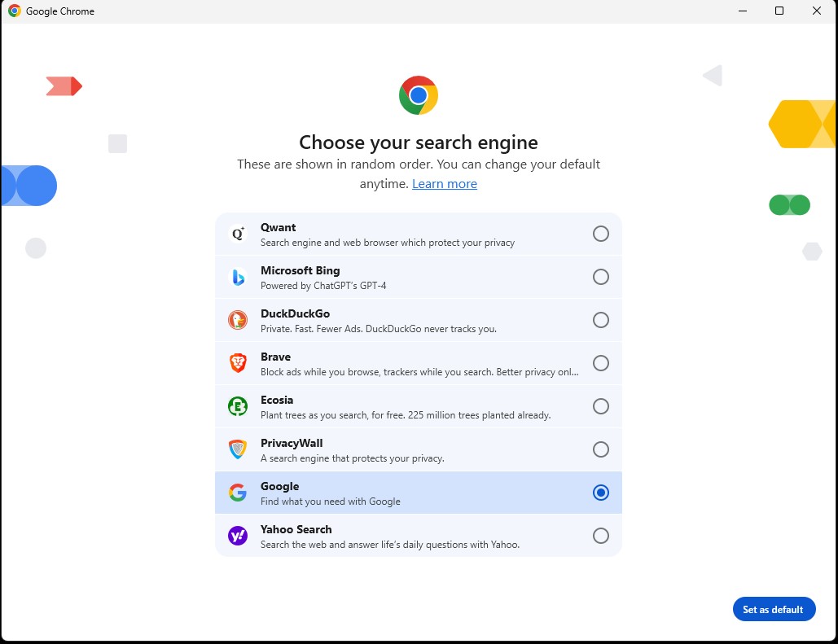Viewport: 838px width, 644px height.
Task: Choose the Yahoo Search radio button
Action: point(601,536)
